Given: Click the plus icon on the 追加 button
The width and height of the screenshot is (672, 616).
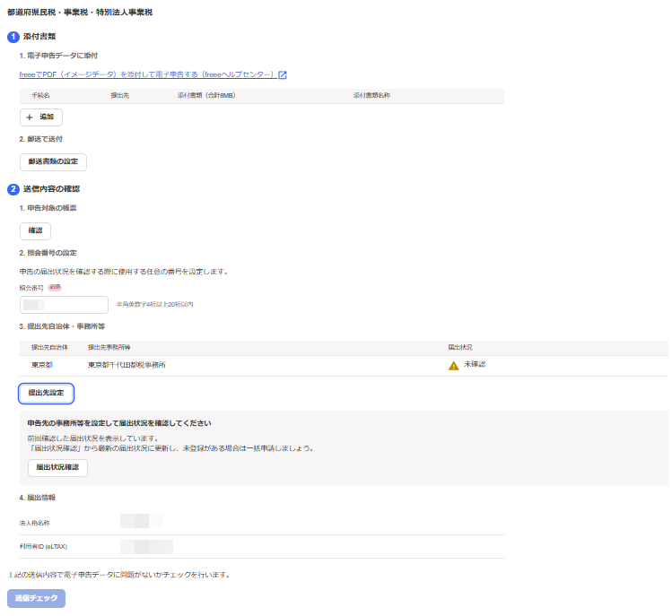Looking at the screenshot, I should point(30,117).
